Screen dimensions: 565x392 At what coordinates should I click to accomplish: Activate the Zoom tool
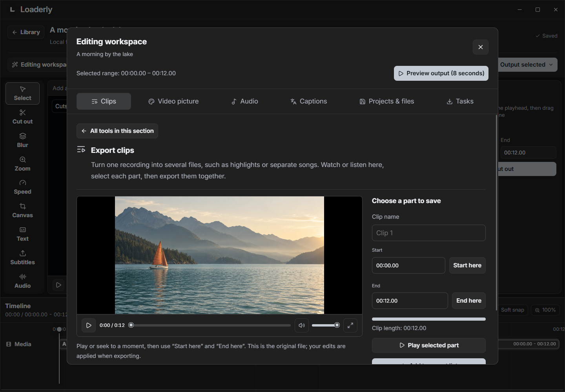[22, 164]
